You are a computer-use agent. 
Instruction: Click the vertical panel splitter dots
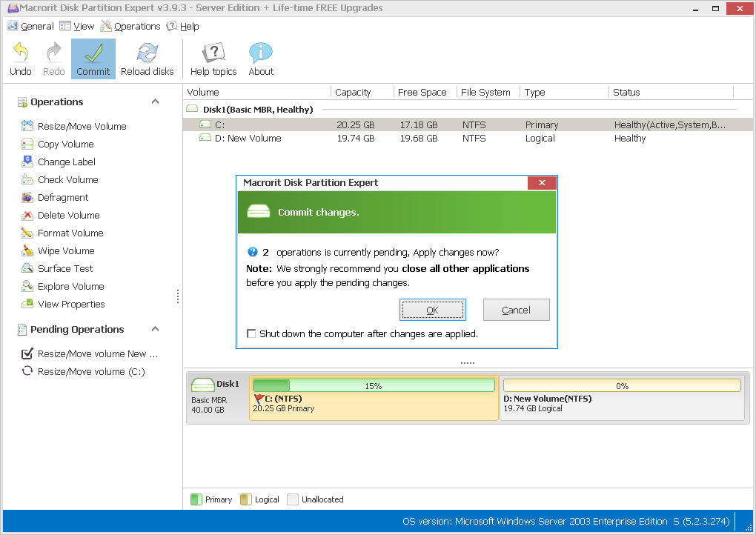(178, 296)
